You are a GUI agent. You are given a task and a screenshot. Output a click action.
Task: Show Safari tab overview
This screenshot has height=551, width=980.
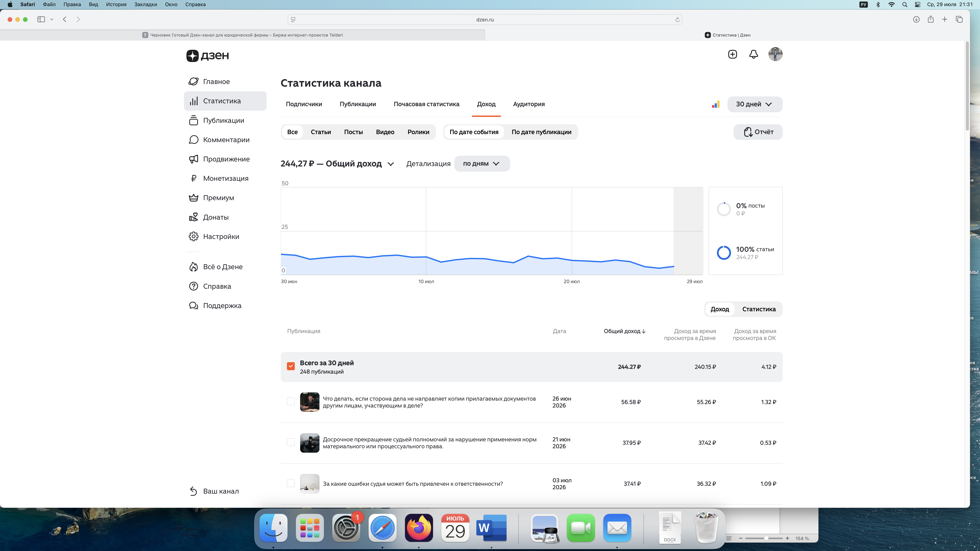959,19
